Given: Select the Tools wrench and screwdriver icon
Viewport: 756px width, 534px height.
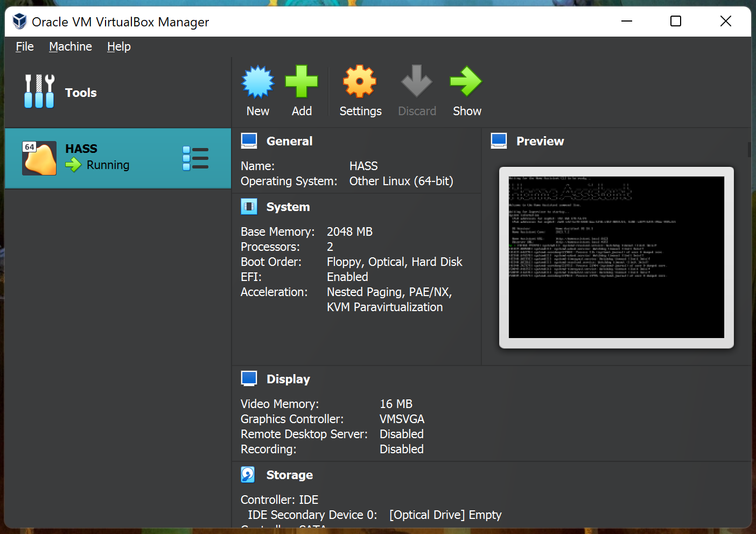Looking at the screenshot, I should coord(39,92).
